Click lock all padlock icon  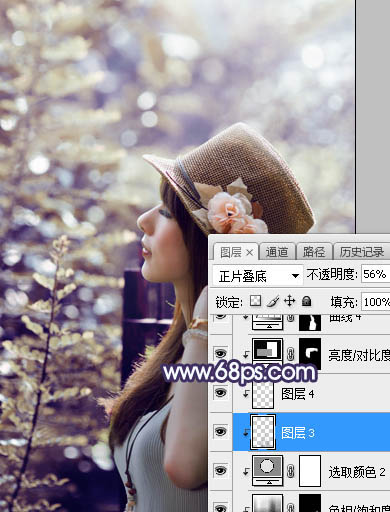[306, 301]
